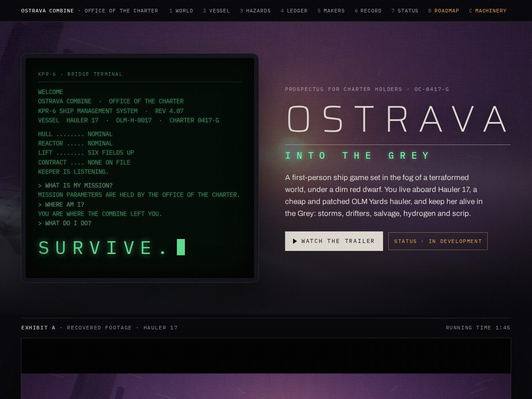The height and width of the screenshot is (399, 532).
Task: Click the RUNNING TIME 1:45 label
Action: point(478,328)
